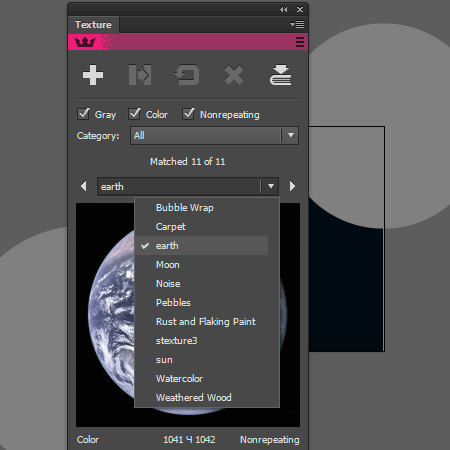Open the Texture panel flyout menu
Screen dimensions: 450x450
pos(297,24)
